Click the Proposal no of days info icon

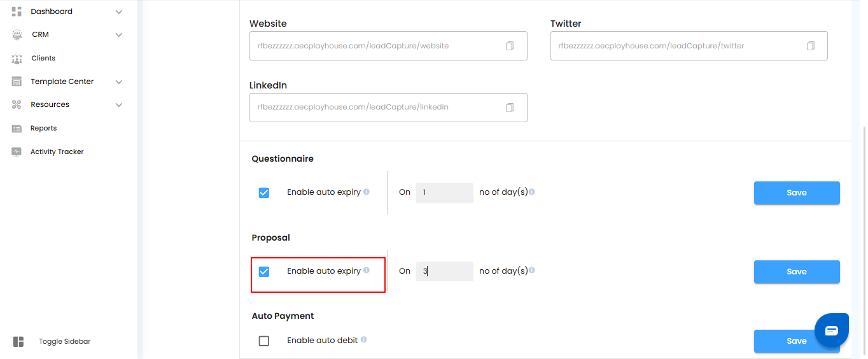pyautogui.click(x=532, y=271)
